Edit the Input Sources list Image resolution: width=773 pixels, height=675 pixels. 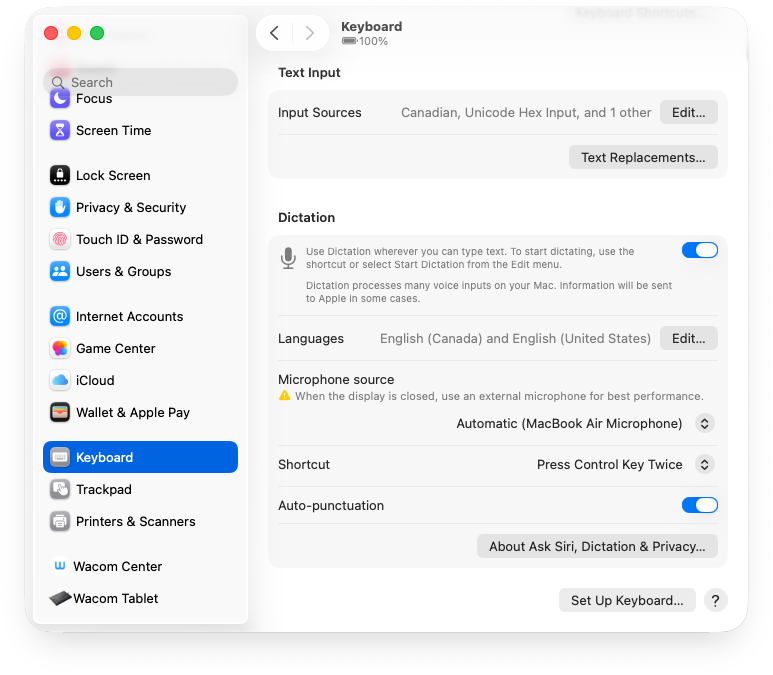(688, 112)
